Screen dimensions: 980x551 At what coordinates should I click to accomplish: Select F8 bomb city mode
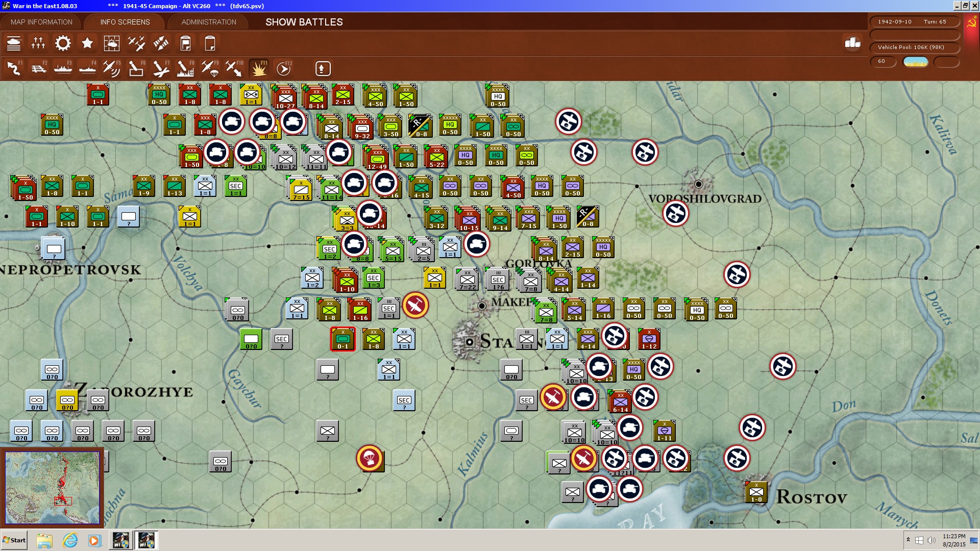click(185, 68)
